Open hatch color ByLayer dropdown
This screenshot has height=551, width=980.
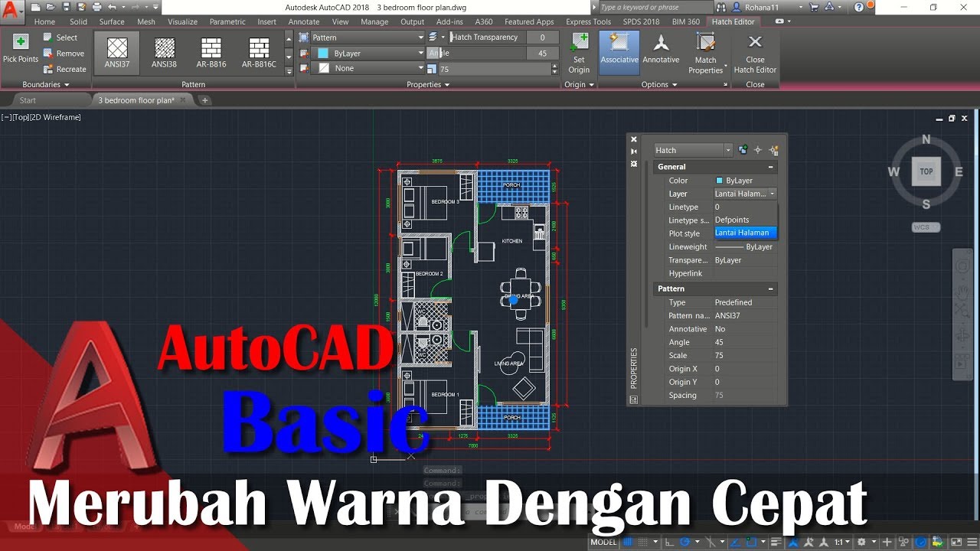420,53
